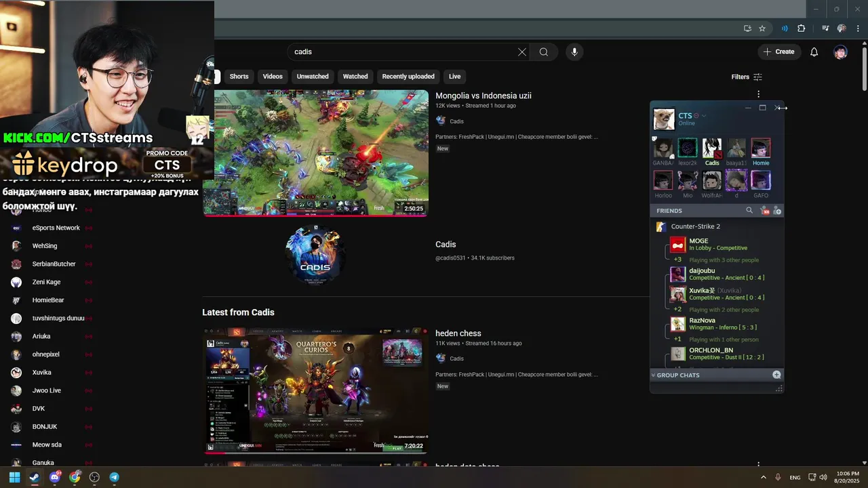Open Telegram from the taskbar
The image size is (868, 488).
tap(114, 477)
